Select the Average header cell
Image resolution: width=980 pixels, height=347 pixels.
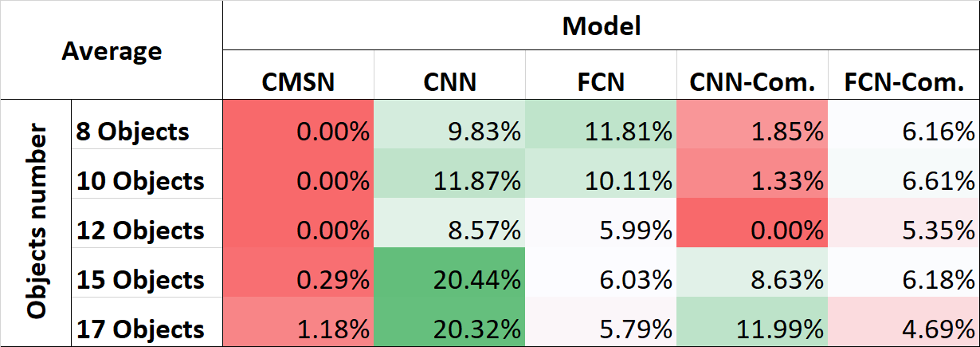tap(112, 51)
